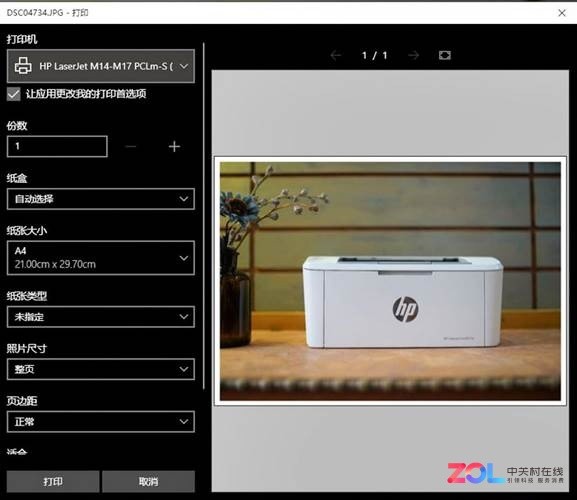The width and height of the screenshot is (577, 500).
Task: Click the 1 / 1 page indicator
Action: tap(375, 56)
